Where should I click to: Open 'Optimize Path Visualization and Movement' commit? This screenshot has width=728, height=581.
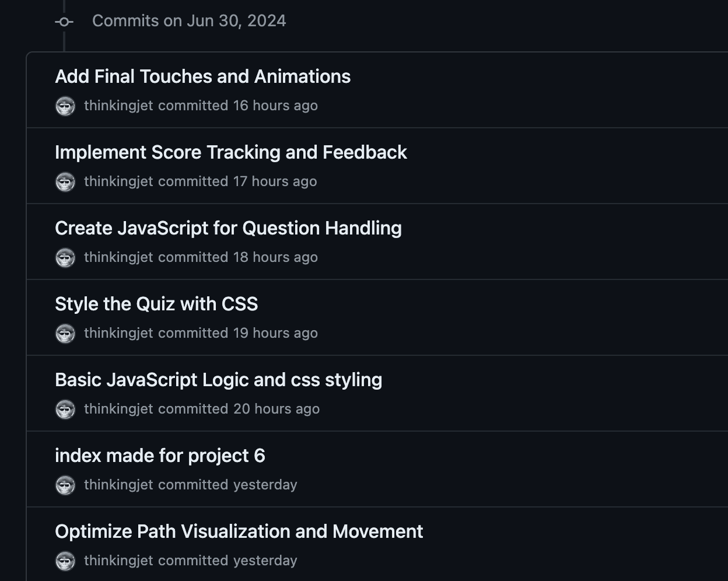[x=239, y=531]
